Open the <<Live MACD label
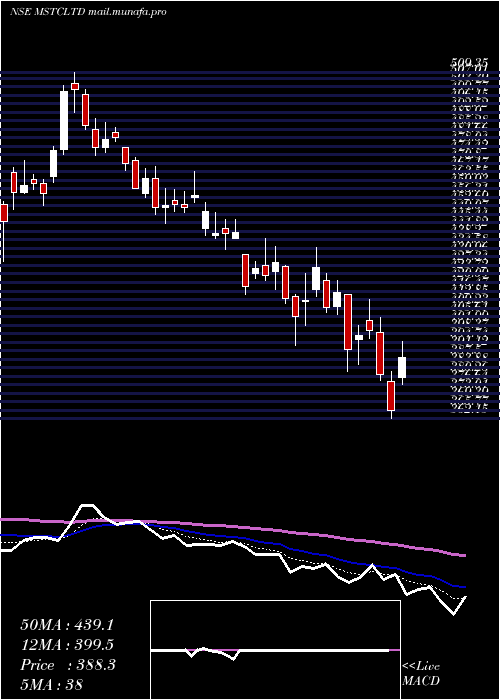 pyautogui.click(x=421, y=674)
